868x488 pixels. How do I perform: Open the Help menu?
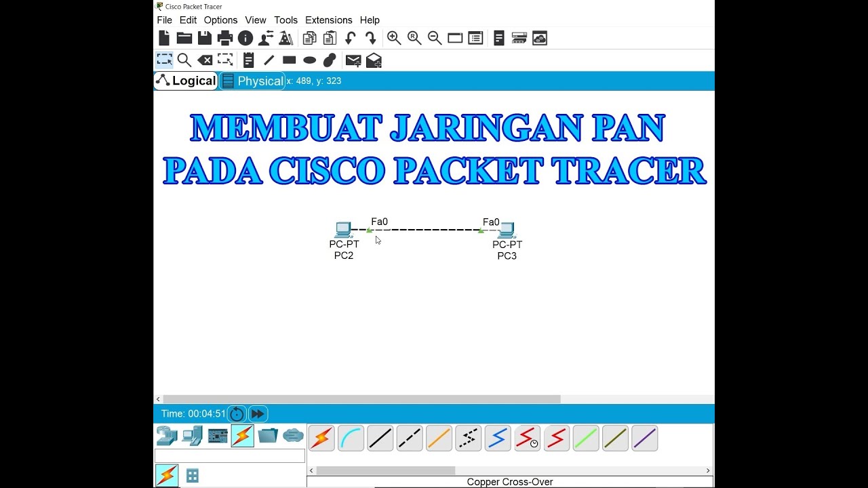tap(370, 20)
